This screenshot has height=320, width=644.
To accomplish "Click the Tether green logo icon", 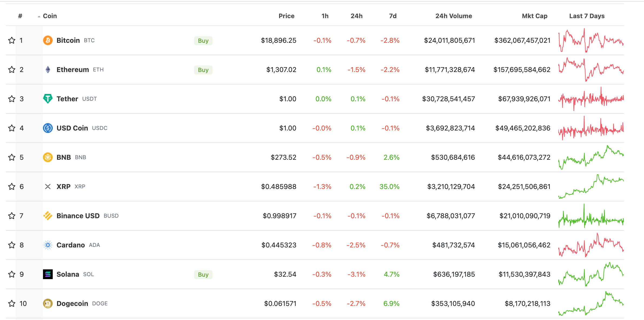I will point(48,99).
